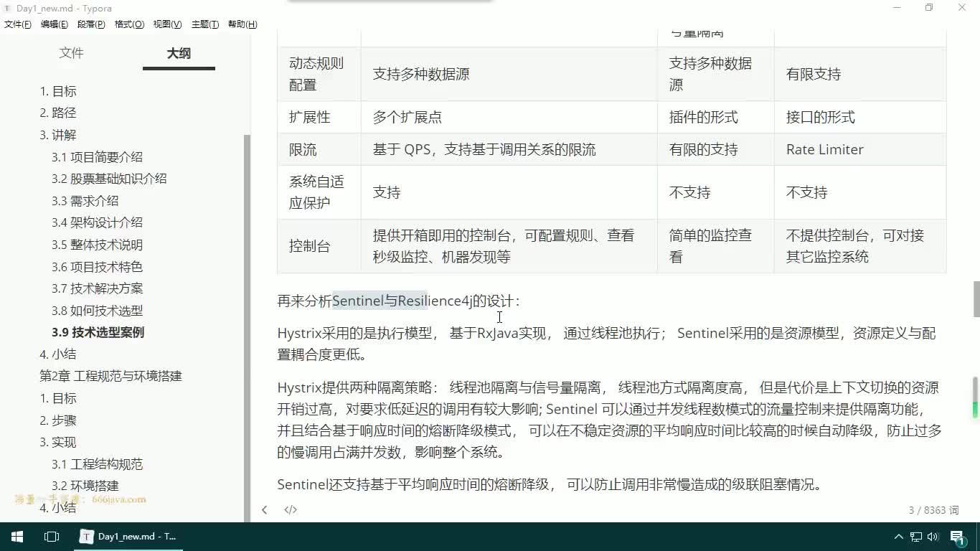
Task: Open the 文件(F) menu
Action: pyautogui.click(x=18, y=24)
